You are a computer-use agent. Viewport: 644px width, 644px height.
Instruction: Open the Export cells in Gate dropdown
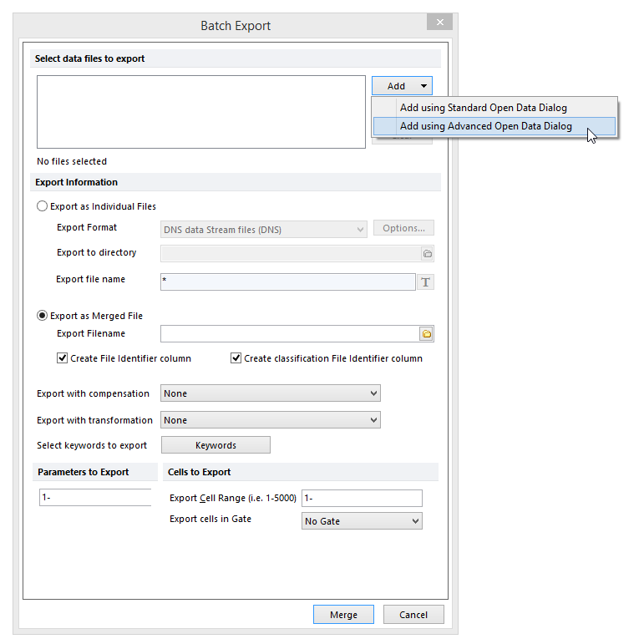[361, 521]
